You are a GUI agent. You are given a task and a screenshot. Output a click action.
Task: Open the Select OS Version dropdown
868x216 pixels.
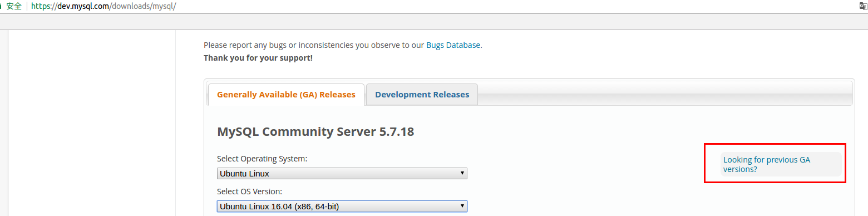click(342, 207)
